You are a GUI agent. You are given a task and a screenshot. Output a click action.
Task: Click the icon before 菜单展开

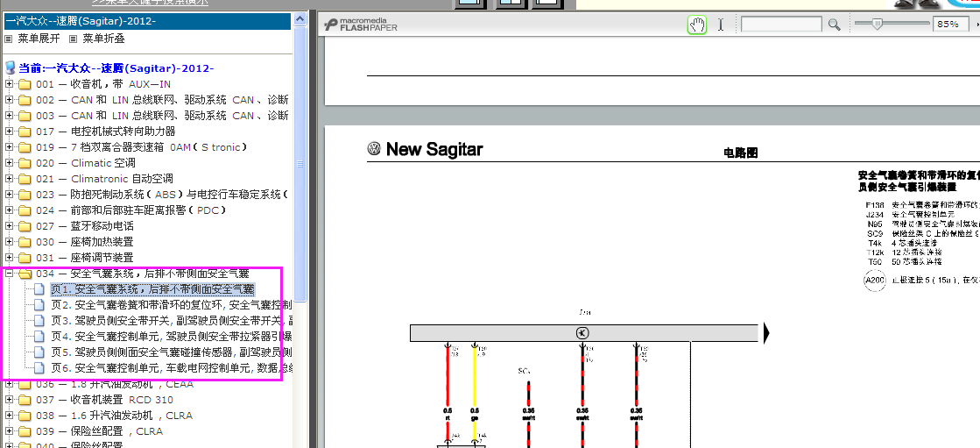9,39
